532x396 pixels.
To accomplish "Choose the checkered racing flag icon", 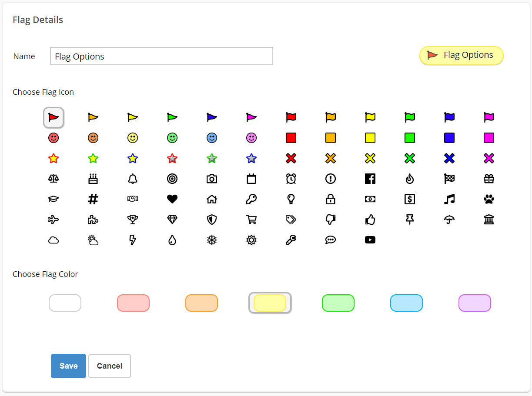I will [x=449, y=179].
